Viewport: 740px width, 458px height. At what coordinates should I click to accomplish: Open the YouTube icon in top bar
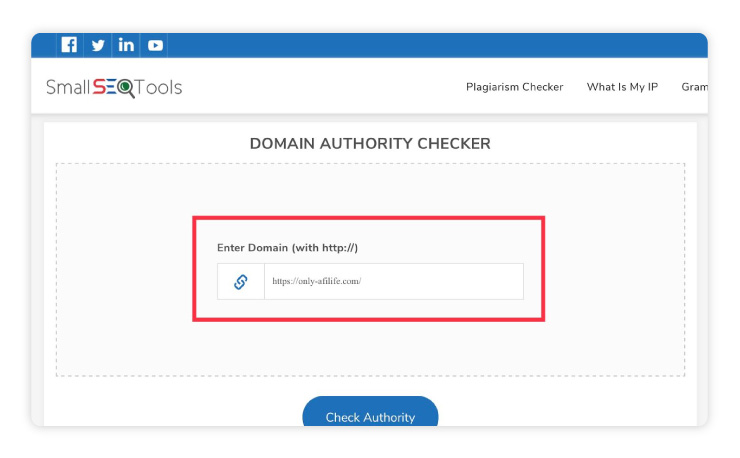[x=155, y=45]
